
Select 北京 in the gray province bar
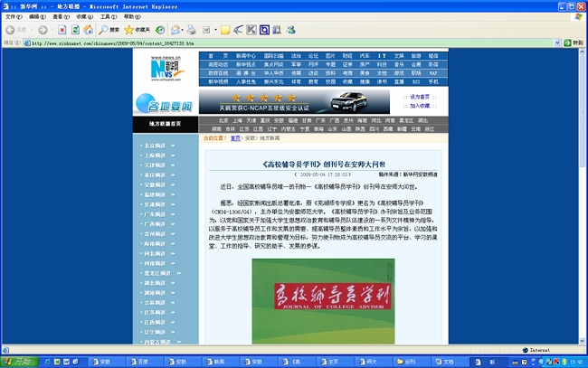coord(223,120)
